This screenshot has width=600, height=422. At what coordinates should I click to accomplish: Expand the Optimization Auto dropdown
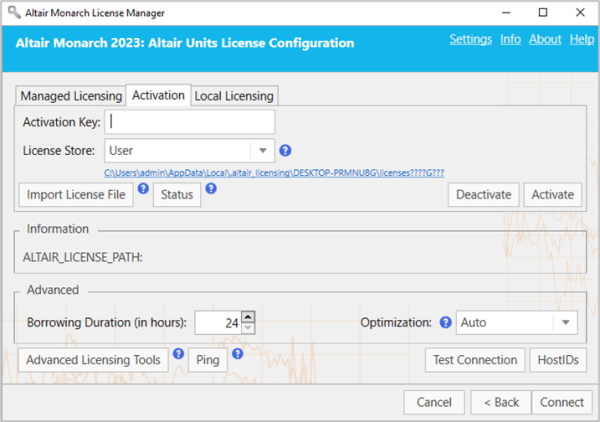pos(565,323)
